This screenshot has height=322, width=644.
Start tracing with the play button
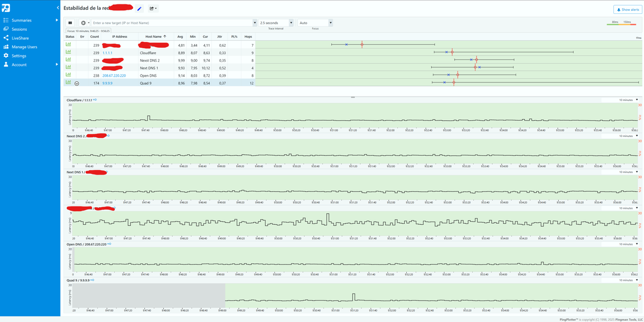pyautogui.click(x=83, y=23)
